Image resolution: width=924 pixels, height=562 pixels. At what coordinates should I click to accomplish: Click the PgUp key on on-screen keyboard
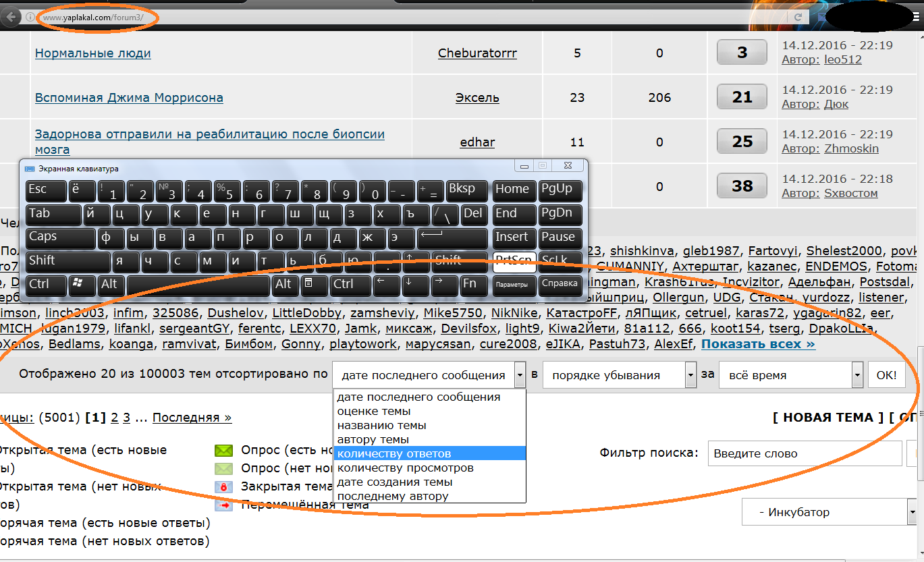tap(561, 191)
